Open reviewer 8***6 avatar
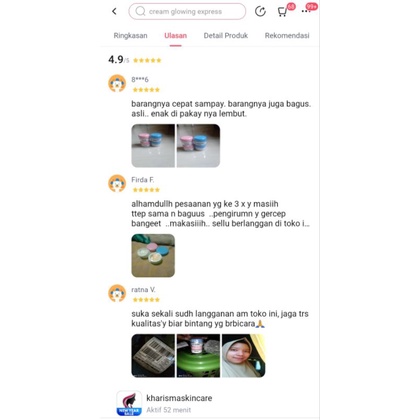Image resolution: width=420 pixels, height=420 pixels. coord(117,83)
